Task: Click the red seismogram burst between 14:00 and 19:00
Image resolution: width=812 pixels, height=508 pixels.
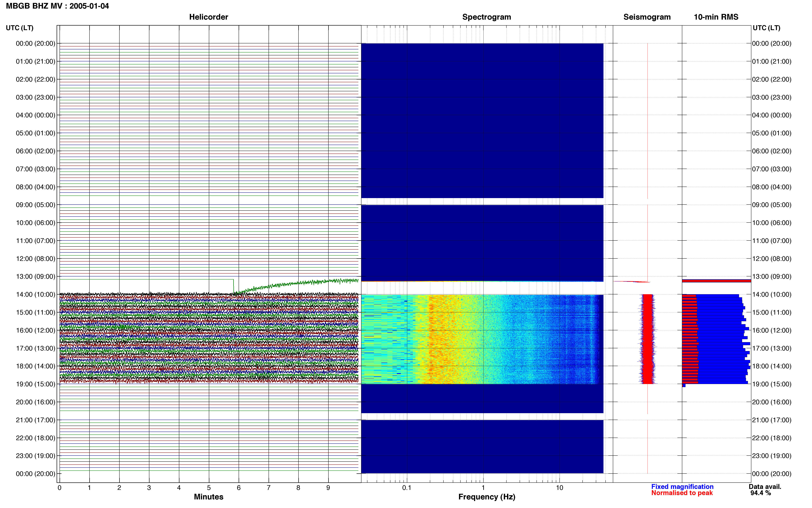Action: (x=647, y=339)
